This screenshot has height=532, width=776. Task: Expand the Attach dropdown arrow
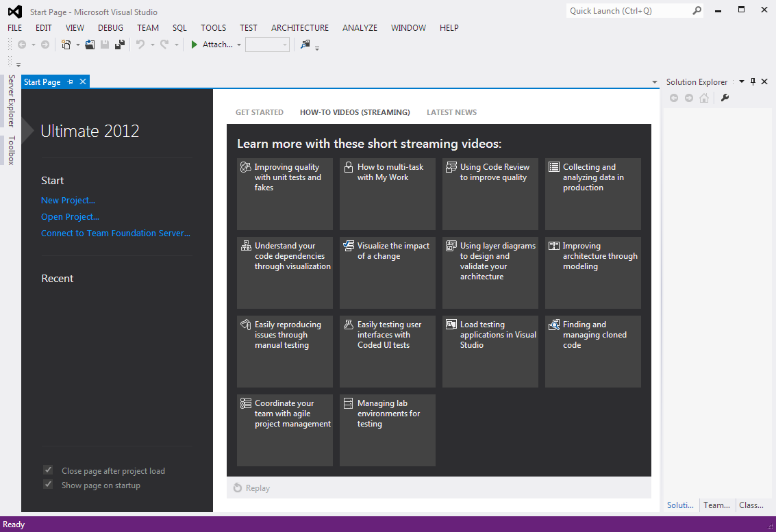coord(238,45)
